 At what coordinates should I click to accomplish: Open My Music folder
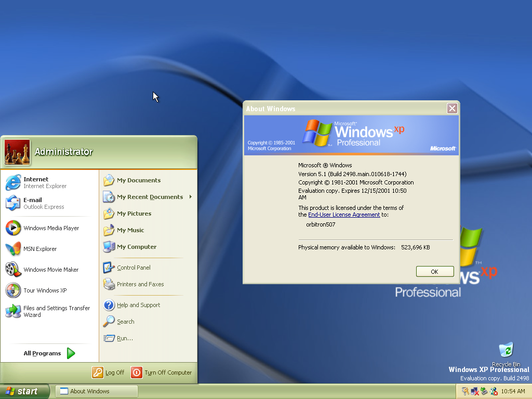click(x=148, y=230)
